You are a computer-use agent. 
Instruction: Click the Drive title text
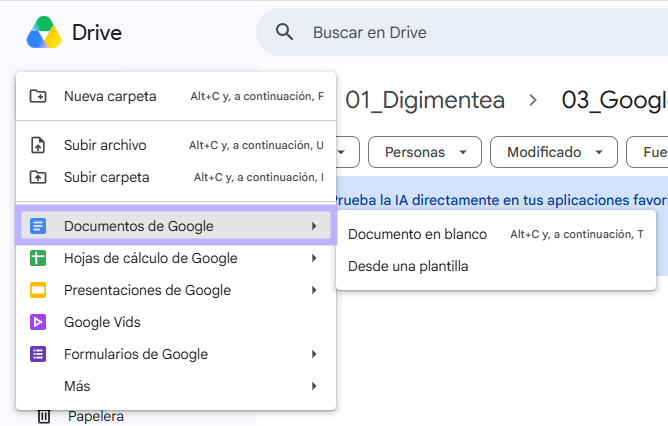(x=97, y=32)
